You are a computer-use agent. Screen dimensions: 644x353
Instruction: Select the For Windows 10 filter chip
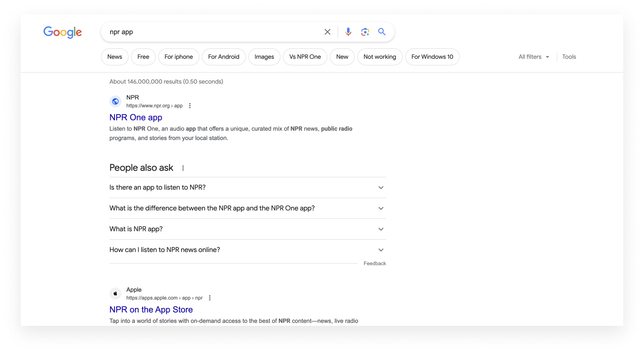tap(432, 57)
